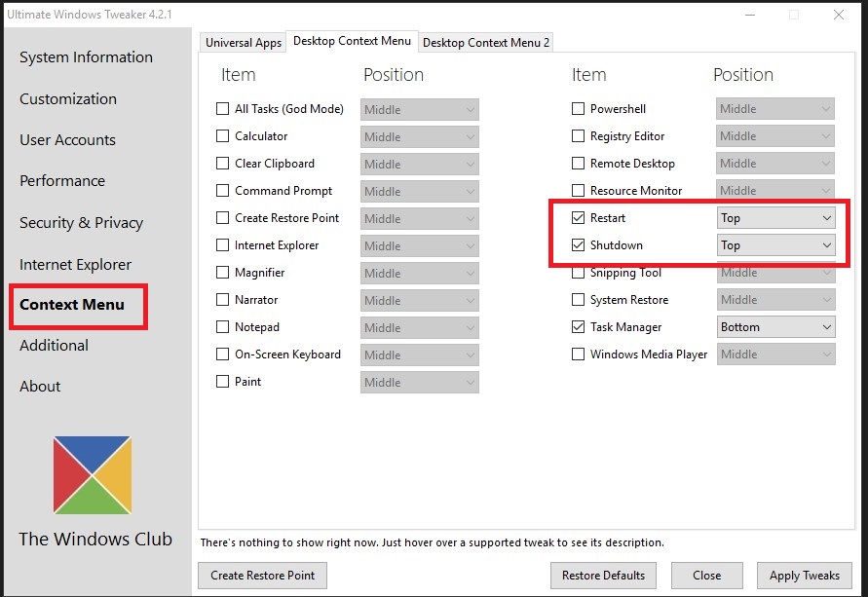Viewport: 868px width, 597px height.
Task: Tick the Remote Desktop checkbox
Action: pyautogui.click(x=578, y=164)
